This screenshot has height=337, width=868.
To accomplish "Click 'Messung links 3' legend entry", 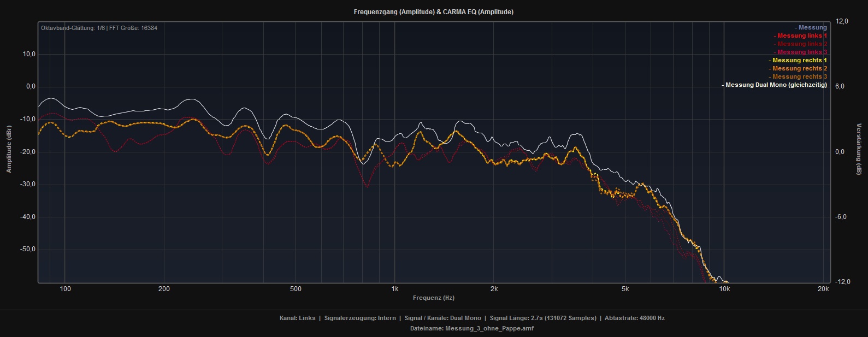I will (x=801, y=52).
